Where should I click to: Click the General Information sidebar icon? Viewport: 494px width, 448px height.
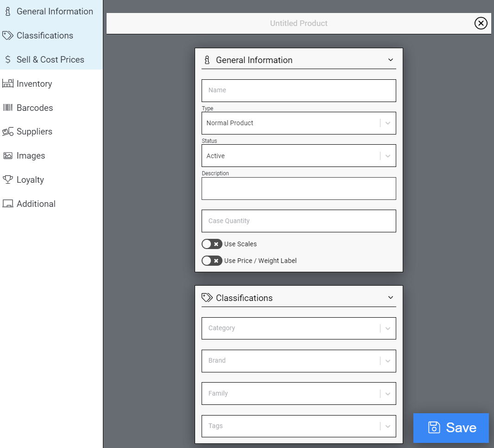coord(8,11)
